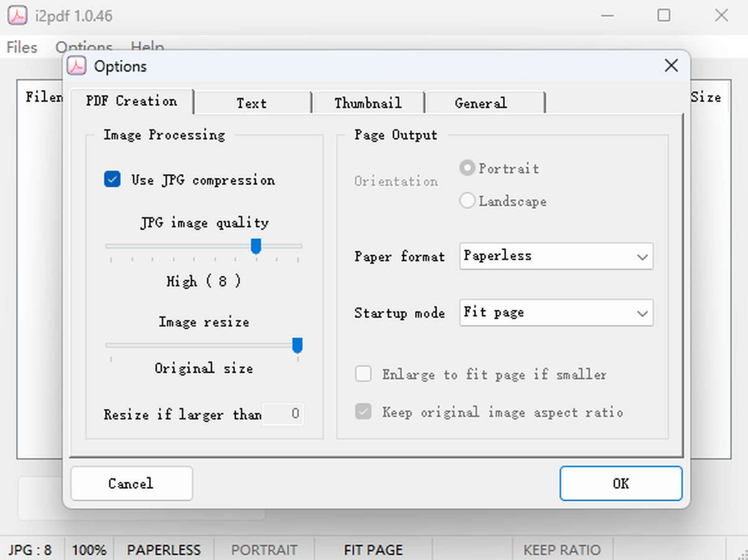Enable Enlarge to fit page if smaller
Image resolution: width=748 pixels, height=560 pixels.
pyautogui.click(x=363, y=374)
